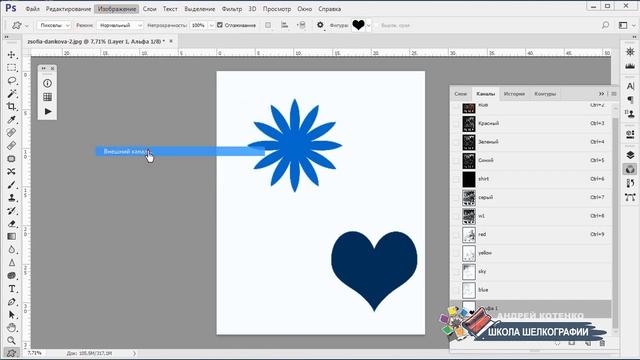The image size is (640, 360).
Task: Click the zoom percentage field in status bar
Action: tap(34, 353)
